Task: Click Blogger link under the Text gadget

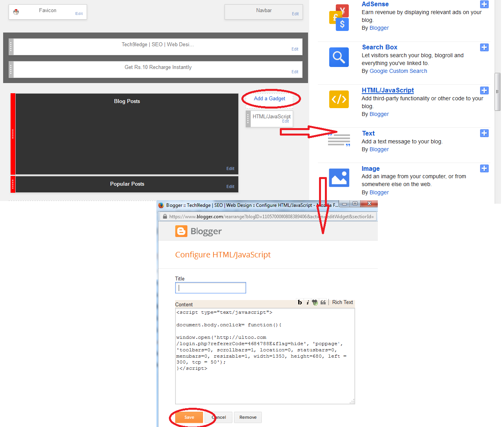Action: 379,149
